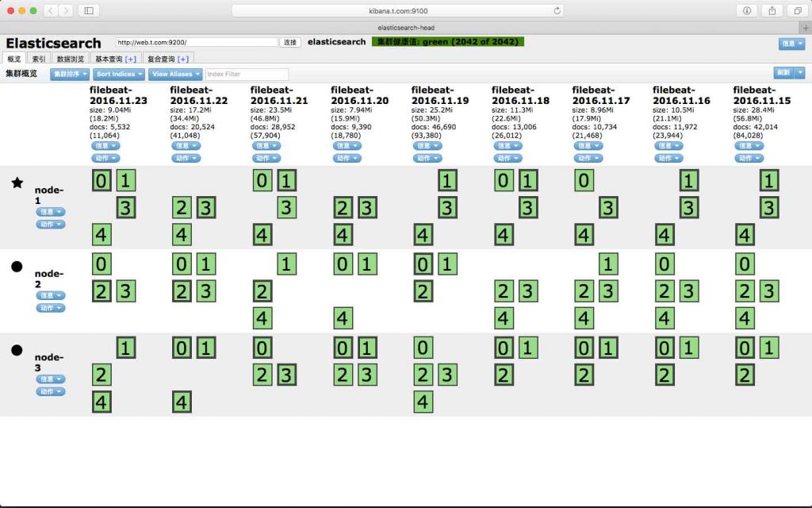Click the green cluster health status bar
This screenshot has width=812, height=508.
(x=446, y=41)
